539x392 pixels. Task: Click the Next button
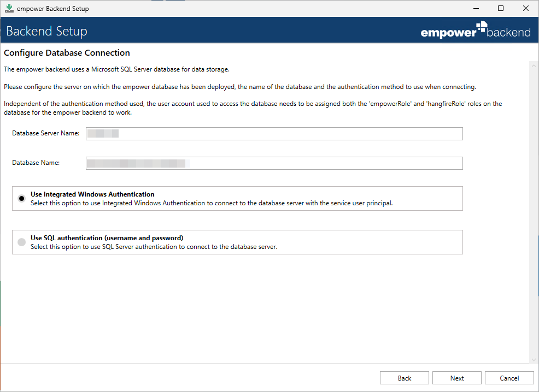pyautogui.click(x=456, y=378)
